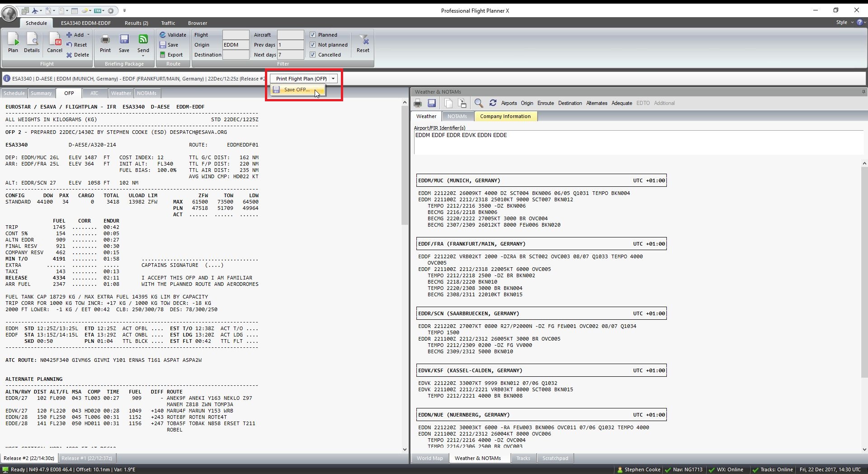This screenshot has height=474, width=868.
Task: Open the Send dropdown arrow
Action: [143, 56]
